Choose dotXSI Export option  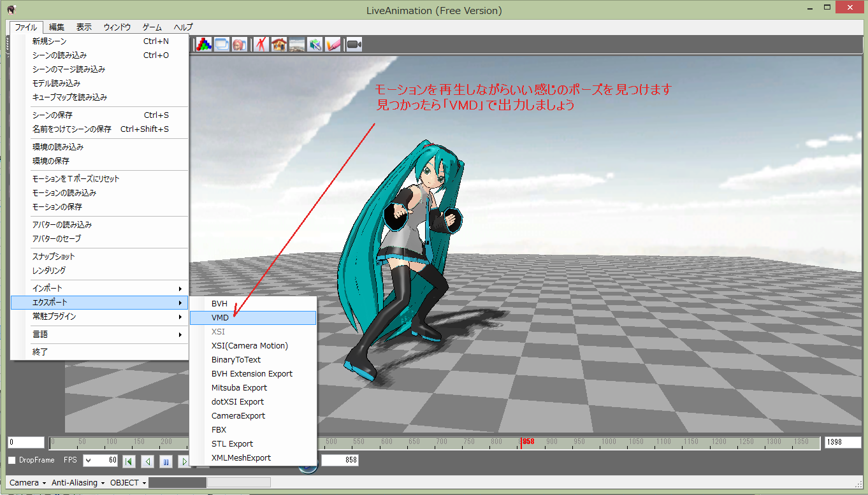[x=253, y=402]
